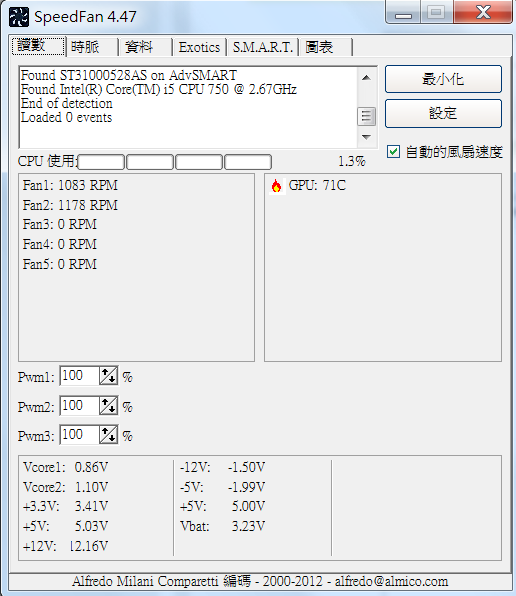Image resolution: width=516 pixels, height=596 pixels.
Task: Click the -5V -1.99V reading
Action: coord(222,487)
